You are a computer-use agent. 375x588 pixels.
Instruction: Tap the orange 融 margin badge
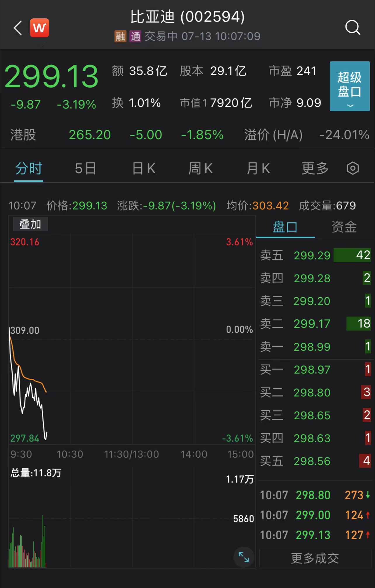(x=120, y=36)
